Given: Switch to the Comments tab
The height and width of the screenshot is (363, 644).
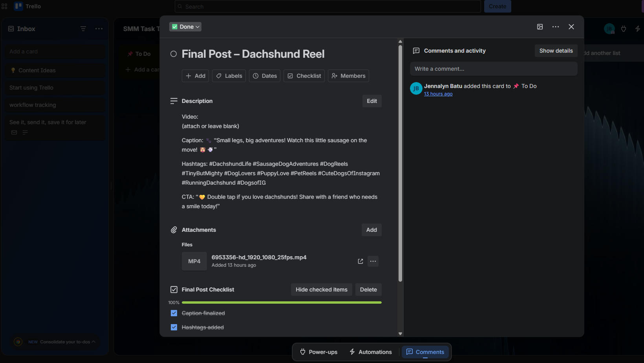Looking at the screenshot, I should (425, 352).
